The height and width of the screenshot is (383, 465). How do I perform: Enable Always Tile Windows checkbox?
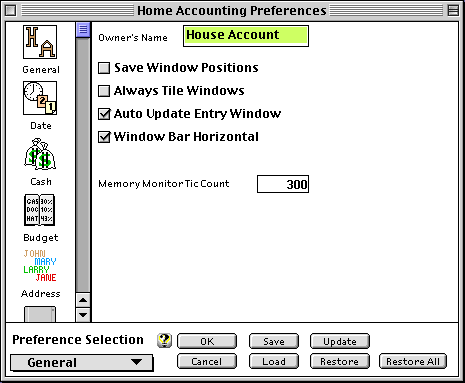[104, 91]
